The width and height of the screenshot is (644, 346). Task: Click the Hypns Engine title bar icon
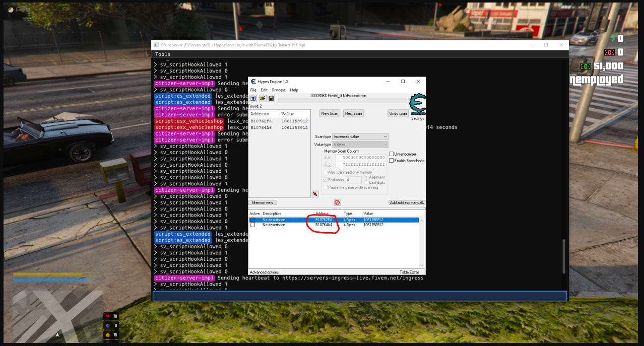tap(253, 82)
